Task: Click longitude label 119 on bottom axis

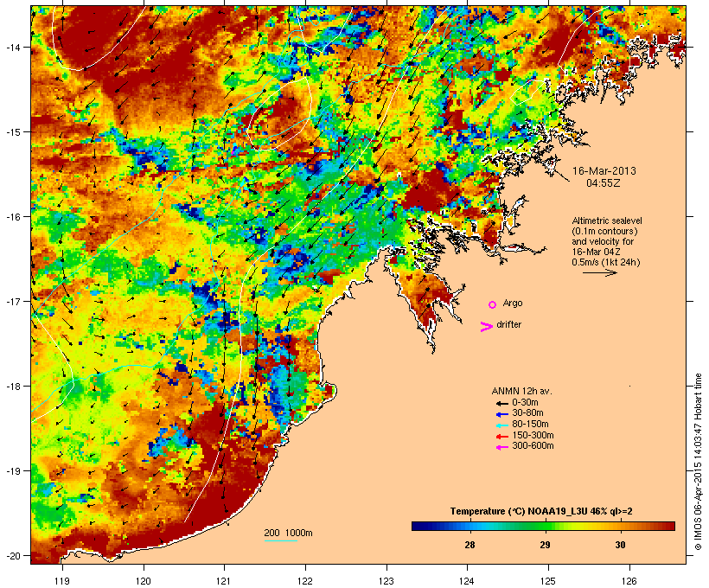Action: [x=62, y=581]
